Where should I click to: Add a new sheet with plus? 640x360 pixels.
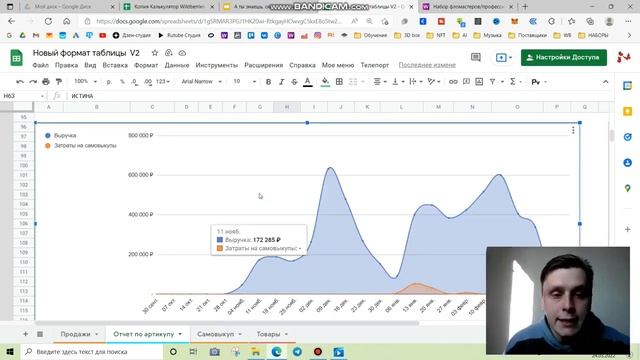[25, 334]
